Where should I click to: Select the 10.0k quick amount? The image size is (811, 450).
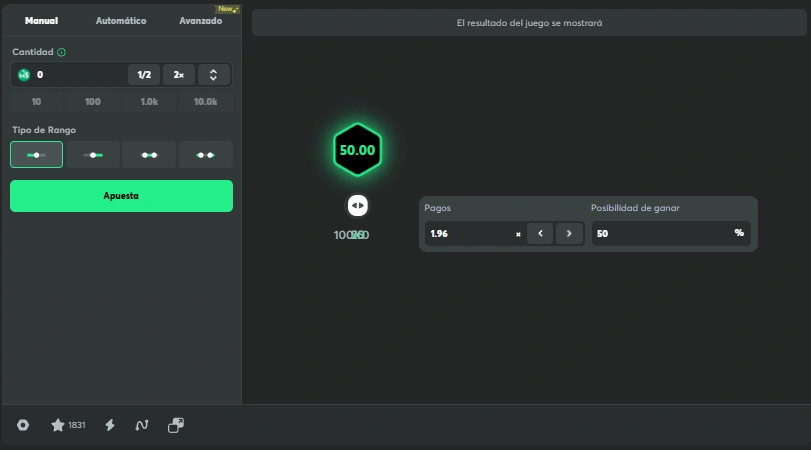(205, 102)
